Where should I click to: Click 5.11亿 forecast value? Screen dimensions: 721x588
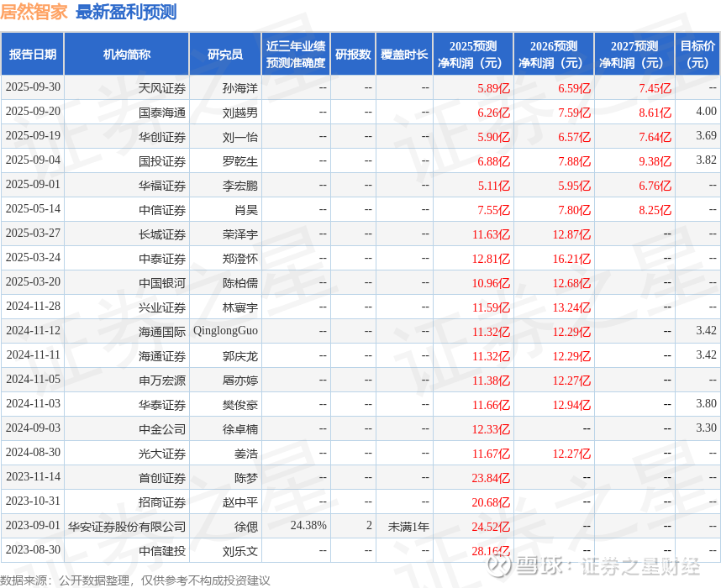coord(494,186)
